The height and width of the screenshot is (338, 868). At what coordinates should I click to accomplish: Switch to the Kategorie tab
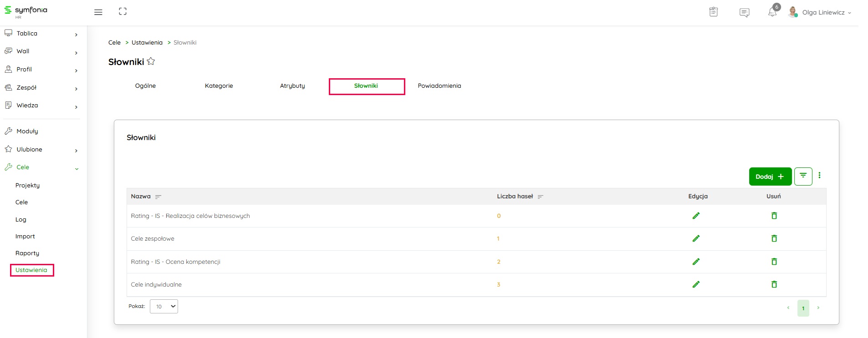pos(219,86)
